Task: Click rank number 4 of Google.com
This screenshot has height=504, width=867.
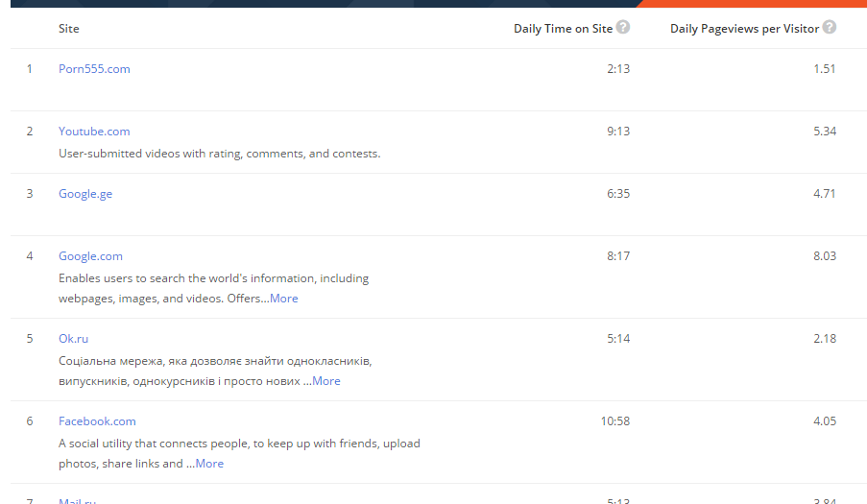Action: 30,256
